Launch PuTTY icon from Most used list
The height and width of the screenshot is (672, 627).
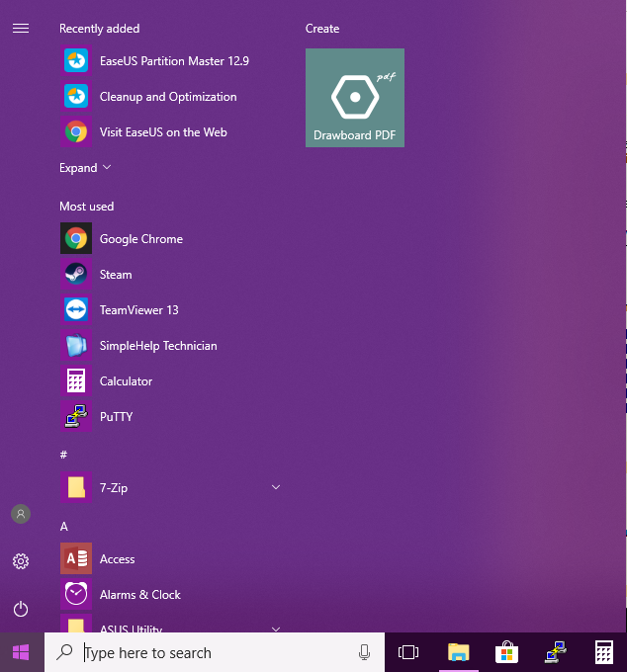(76, 416)
